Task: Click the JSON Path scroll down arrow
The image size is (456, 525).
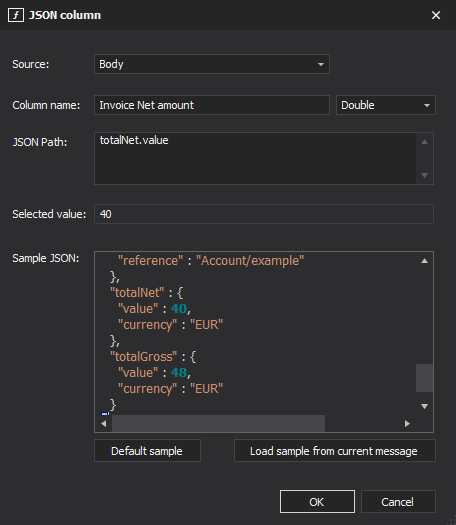Action: click(425, 175)
